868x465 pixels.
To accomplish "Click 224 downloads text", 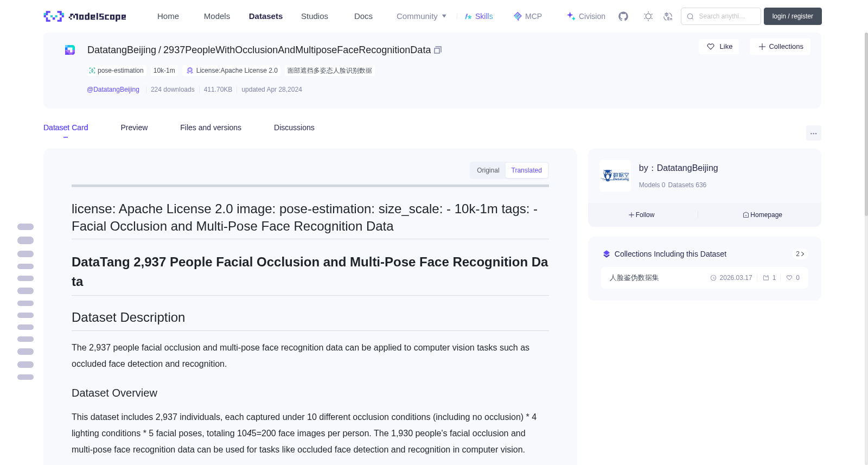I will click(173, 90).
